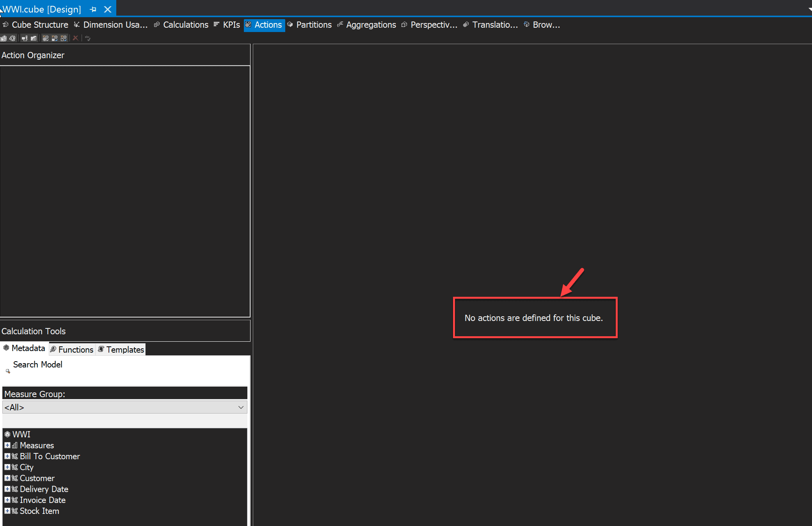
Task: Click the Check Syntax abc icon
Action: point(88,38)
